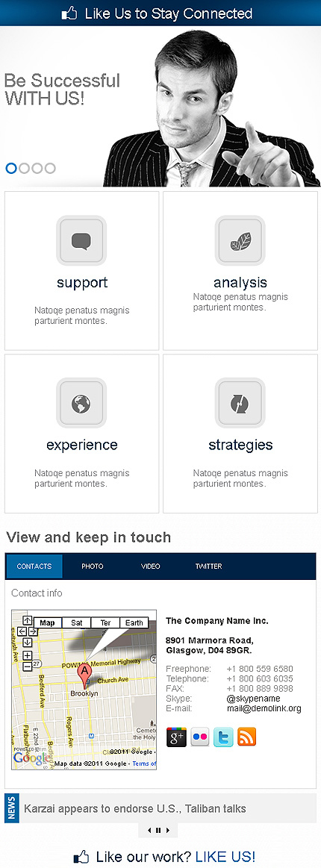Pan the map up with arrow
The height and width of the screenshot is (868, 321).
click(x=28, y=621)
